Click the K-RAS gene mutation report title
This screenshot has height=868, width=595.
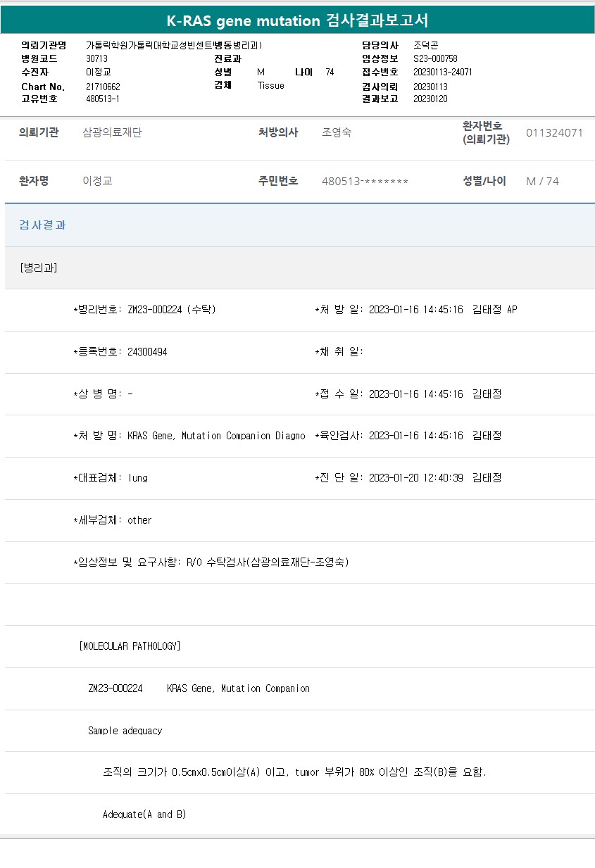tap(297, 20)
